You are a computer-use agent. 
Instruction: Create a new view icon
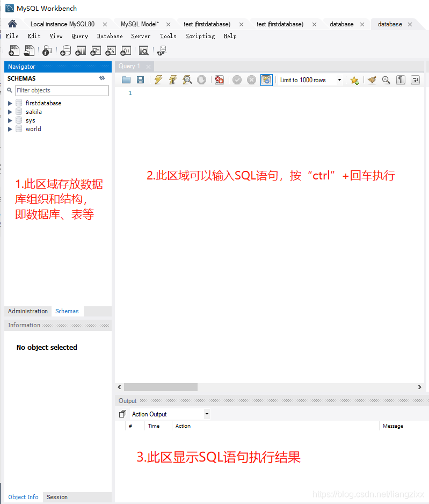96,51
